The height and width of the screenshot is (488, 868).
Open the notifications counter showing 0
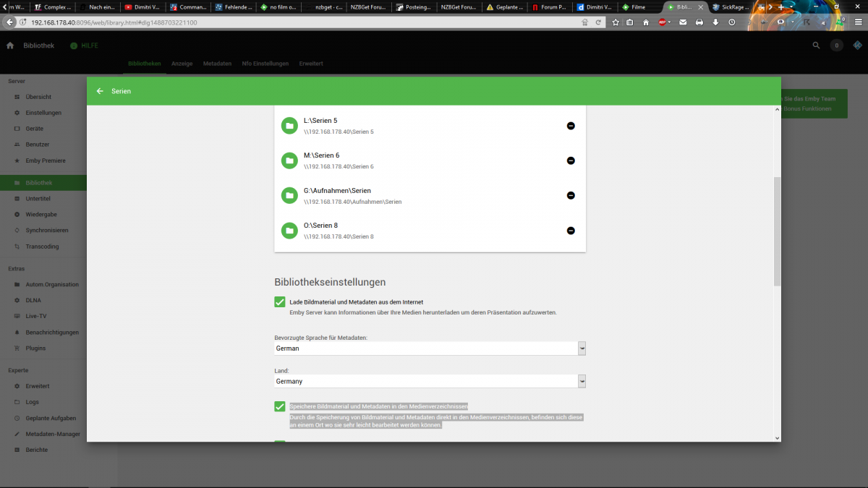click(x=837, y=46)
